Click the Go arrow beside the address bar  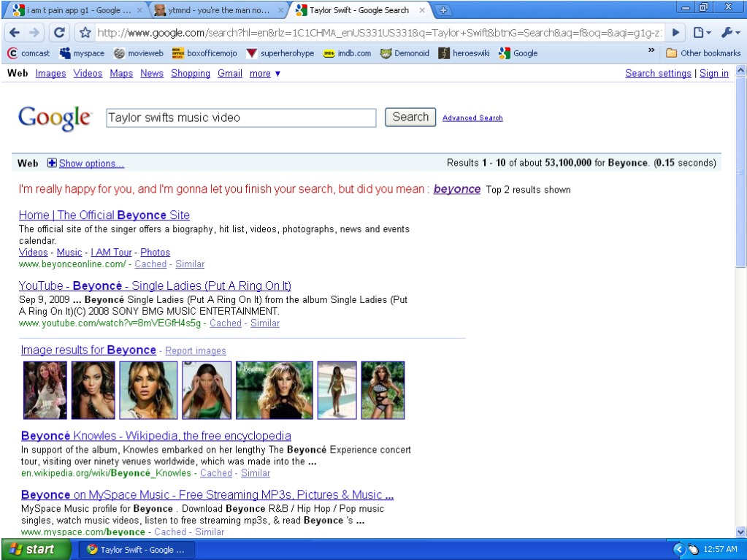(x=675, y=32)
